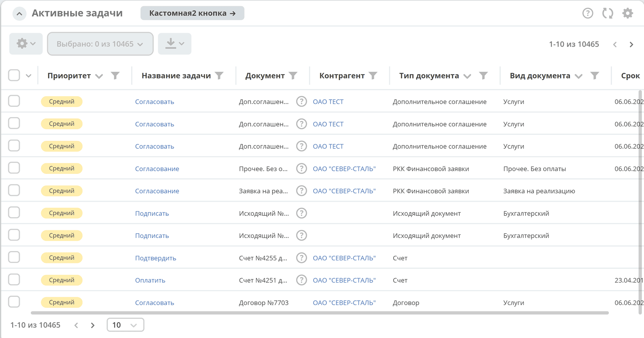Click the Активные задачи title
This screenshot has width=644, height=338.
(x=77, y=13)
